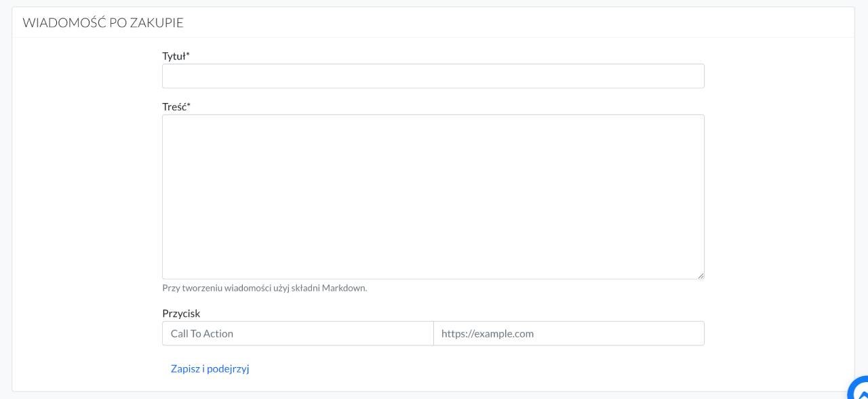Image resolution: width=868 pixels, height=399 pixels.
Task: Focus the Tytuł text field
Action: click(x=433, y=76)
